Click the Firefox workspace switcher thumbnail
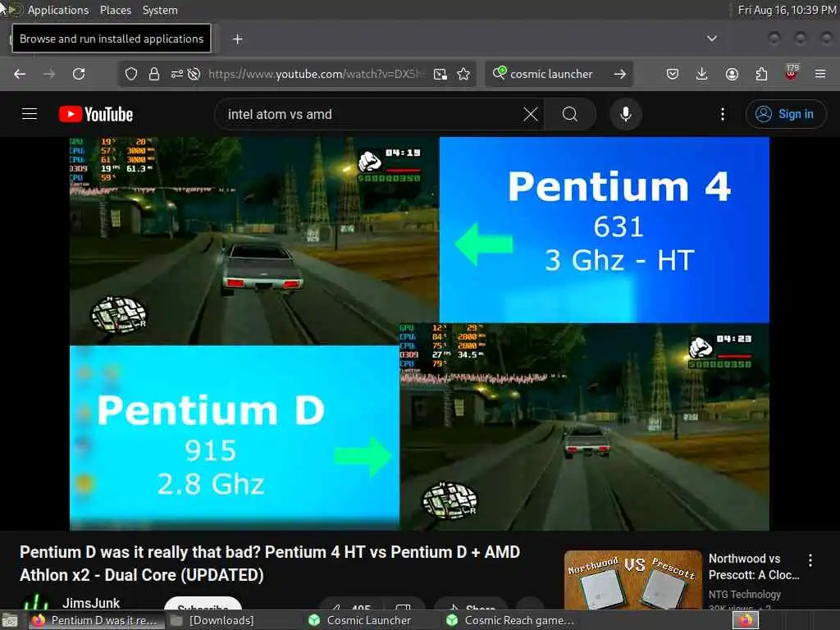The height and width of the screenshot is (630, 840). point(746,620)
